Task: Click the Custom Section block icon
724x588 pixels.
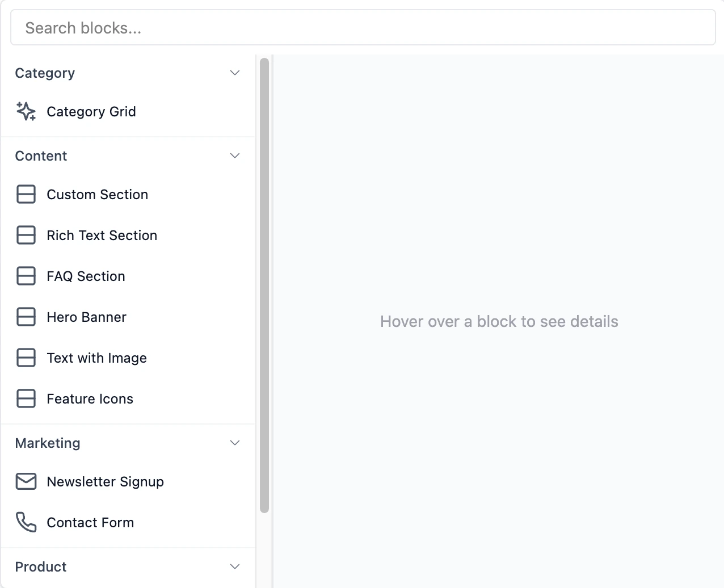Action: pos(26,194)
